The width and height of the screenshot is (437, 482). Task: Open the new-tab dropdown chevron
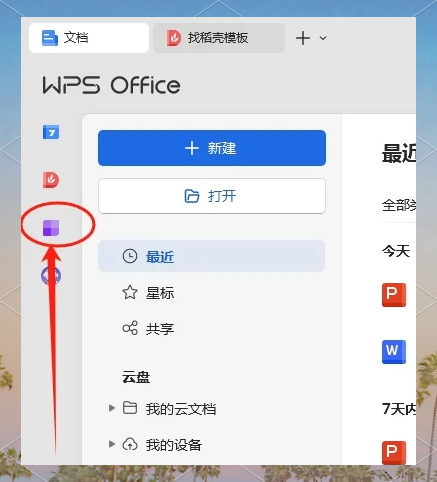[x=323, y=38]
